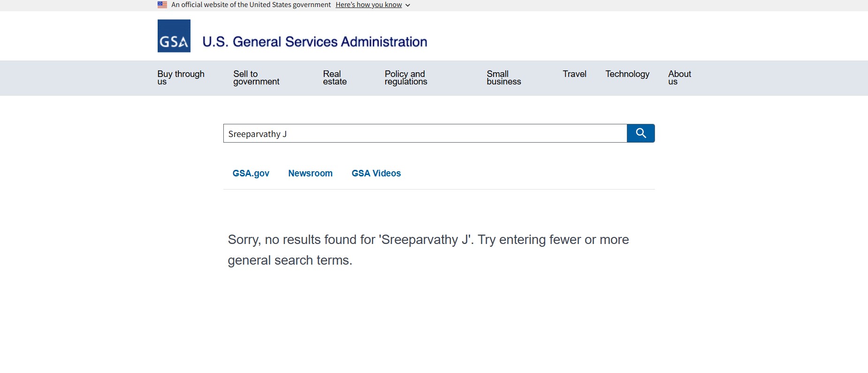Image resolution: width=868 pixels, height=373 pixels.
Task: Click the official government website banner text
Action: (x=251, y=5)
